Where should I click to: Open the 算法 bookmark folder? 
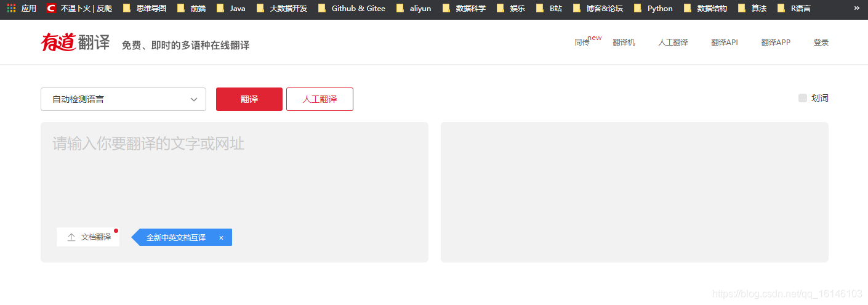(752, 9)
